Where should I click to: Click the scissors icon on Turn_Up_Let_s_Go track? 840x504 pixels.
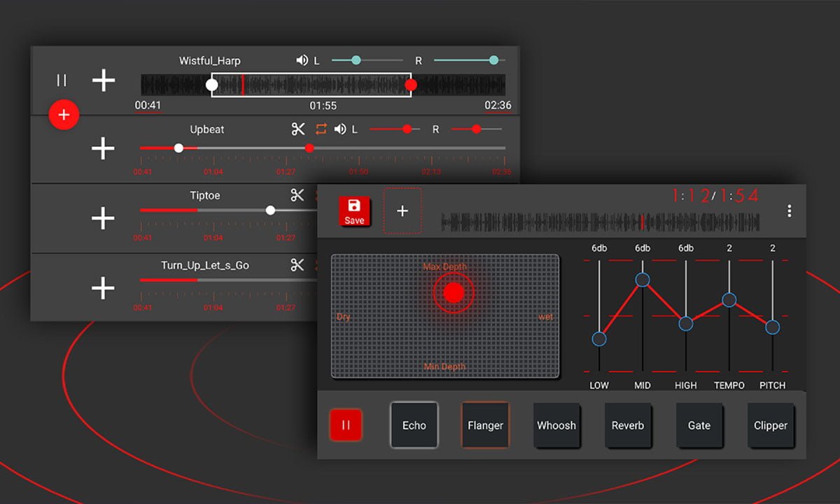pyautogui.click(x=298, y=265)
